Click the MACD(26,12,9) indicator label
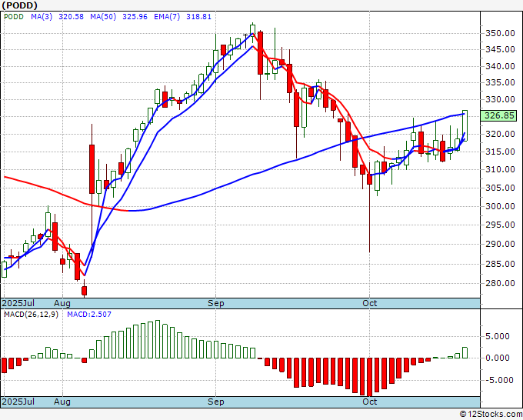Viewport: 523px width, 420px height. tap(31, 315)
